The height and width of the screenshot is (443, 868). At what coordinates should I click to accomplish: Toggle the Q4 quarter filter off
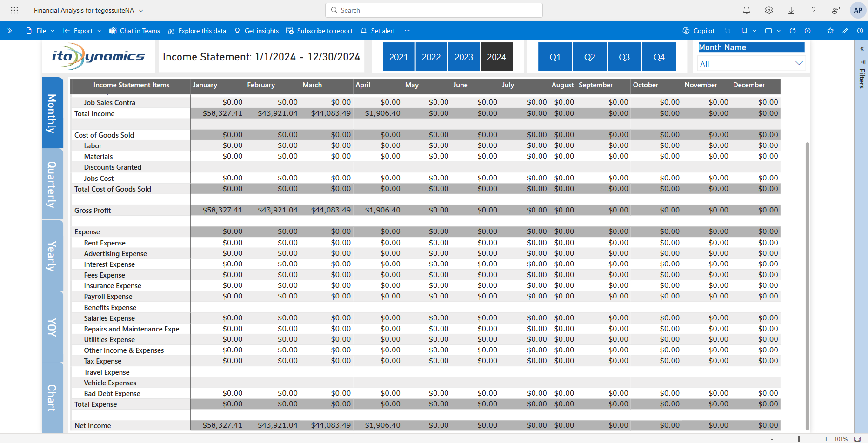point(659,56)
